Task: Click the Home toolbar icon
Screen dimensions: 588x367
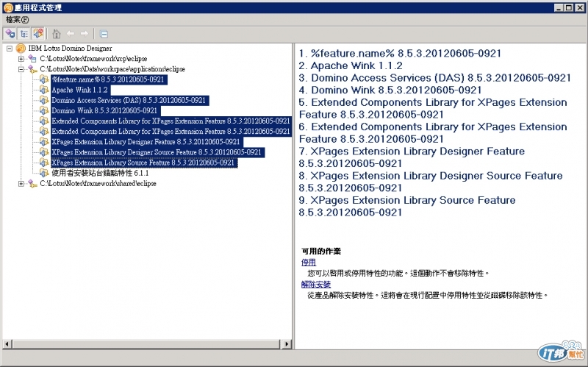Action: (57, 34)
